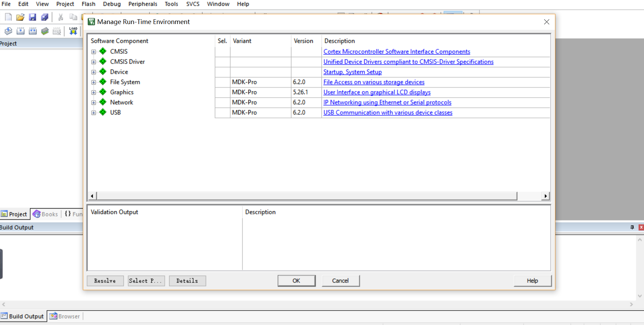Click the LOAD download to flash icon
Screen dimensions: 644x325
[73, 31]
